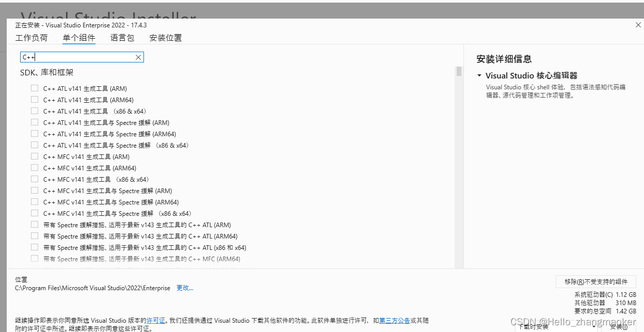The height and width of the screenshot is (332, 644).
Task: Open the 安装位置 tab
Action: 165,38
